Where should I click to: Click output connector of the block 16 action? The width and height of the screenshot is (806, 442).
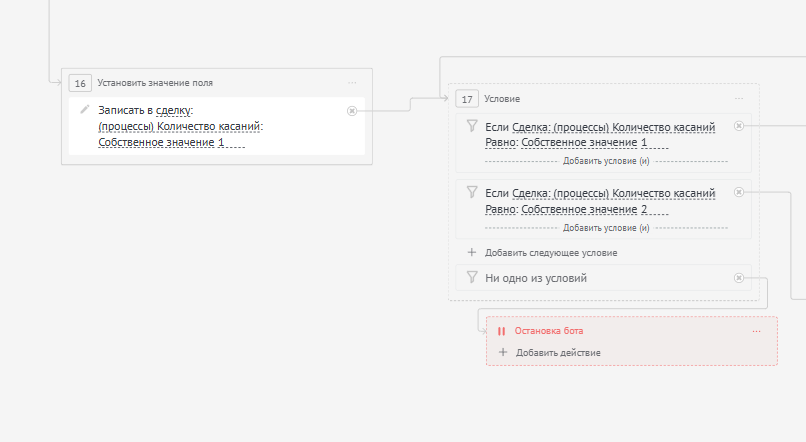(351, 111)
